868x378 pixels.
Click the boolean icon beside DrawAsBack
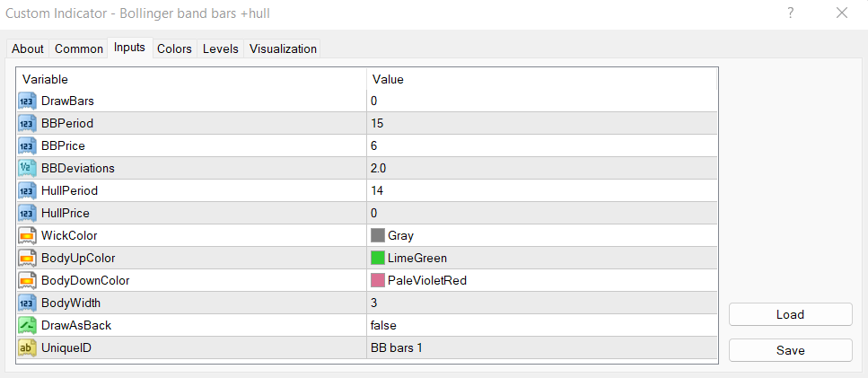click(27, 325)
